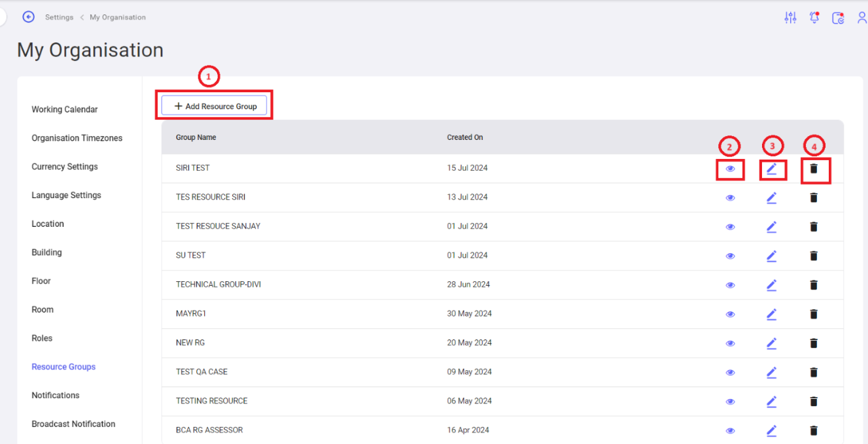Click the back arrow icon near Settings
The height and width of the screenshot is (444, 868).
coord(28,17)
